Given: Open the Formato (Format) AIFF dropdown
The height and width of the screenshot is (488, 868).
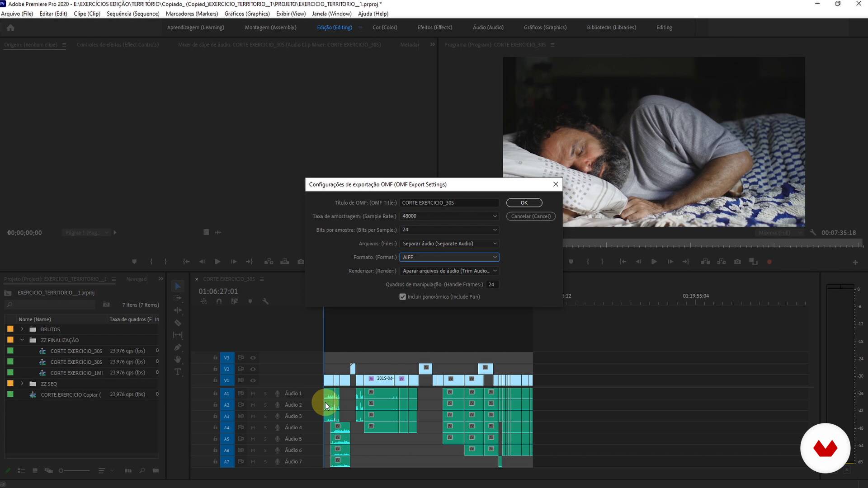Looking at the screenshot, I should click(449, 257).
